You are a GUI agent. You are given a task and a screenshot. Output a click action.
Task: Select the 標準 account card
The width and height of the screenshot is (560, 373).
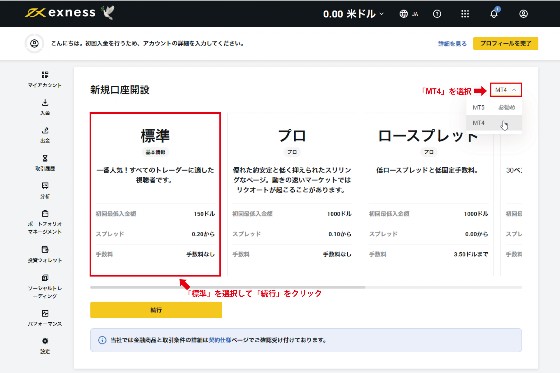[155, 194]
